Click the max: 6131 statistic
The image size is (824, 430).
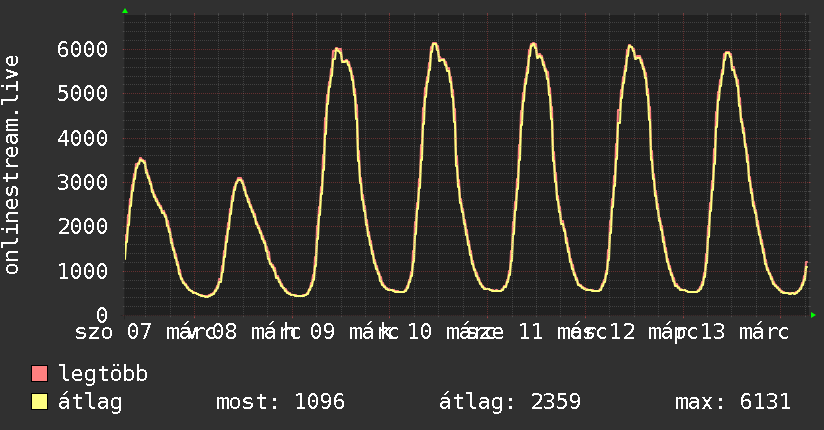pos(733,402)
